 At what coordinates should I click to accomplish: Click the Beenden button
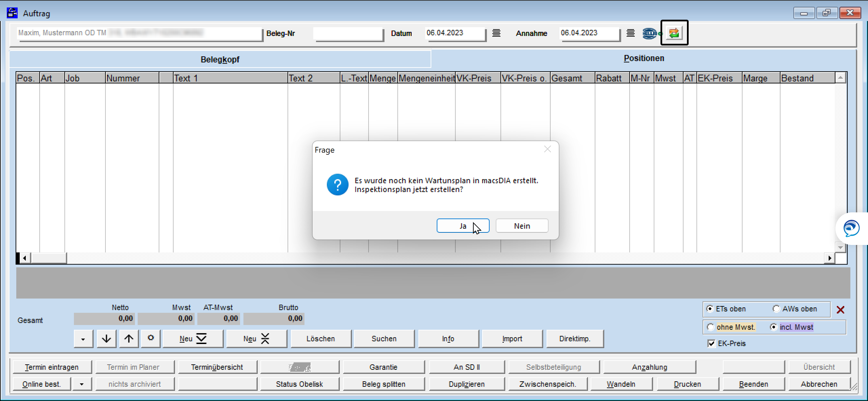(753, 384)
